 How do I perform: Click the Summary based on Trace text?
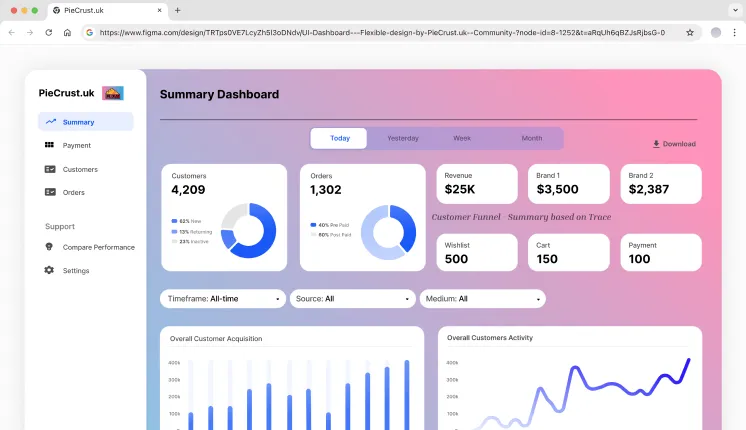[x=560, y=217]
